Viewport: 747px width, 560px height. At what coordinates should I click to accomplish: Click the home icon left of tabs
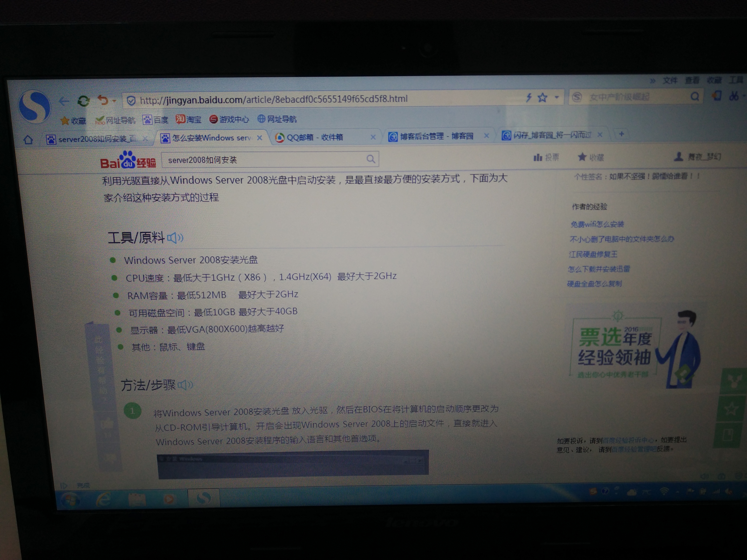pos(28,140)
